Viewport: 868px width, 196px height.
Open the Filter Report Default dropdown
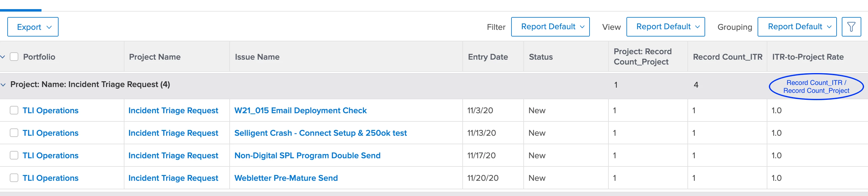pyautogui.click(x=550, y=27)
